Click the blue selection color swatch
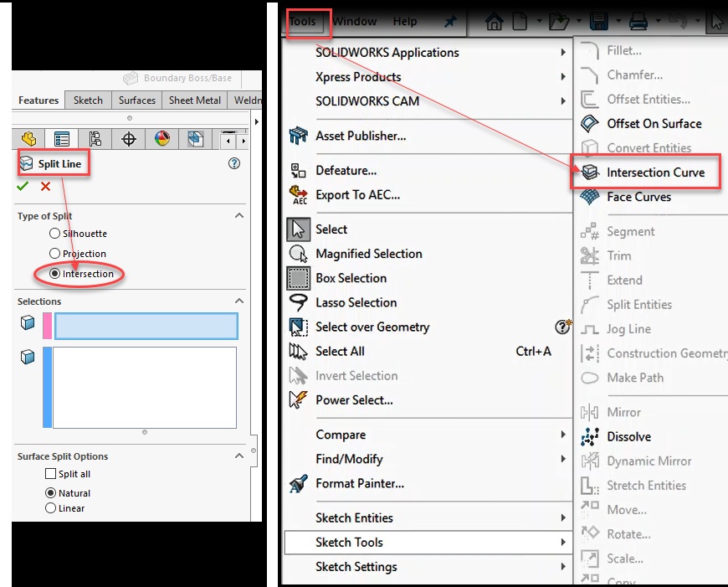Viewport: 728px width, 587px height. click(47, 387)
